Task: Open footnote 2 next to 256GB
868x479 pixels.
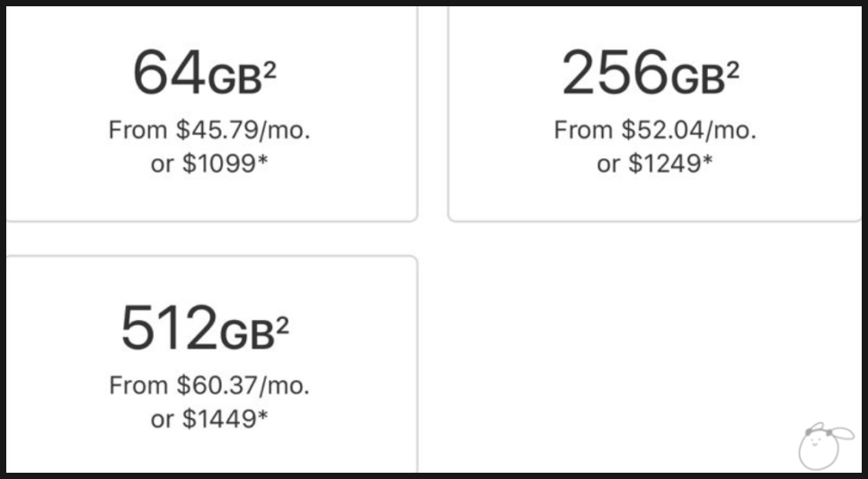Action: tap(732, 72)
